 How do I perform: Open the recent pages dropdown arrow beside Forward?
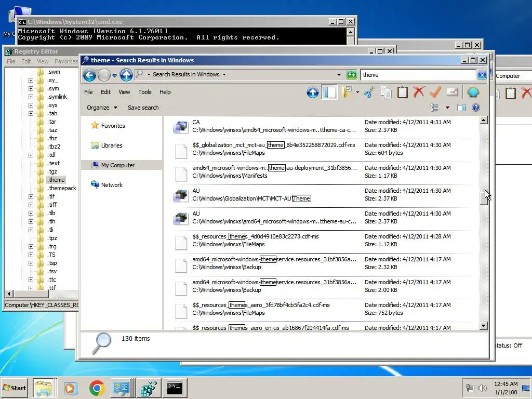pos(114,75)
